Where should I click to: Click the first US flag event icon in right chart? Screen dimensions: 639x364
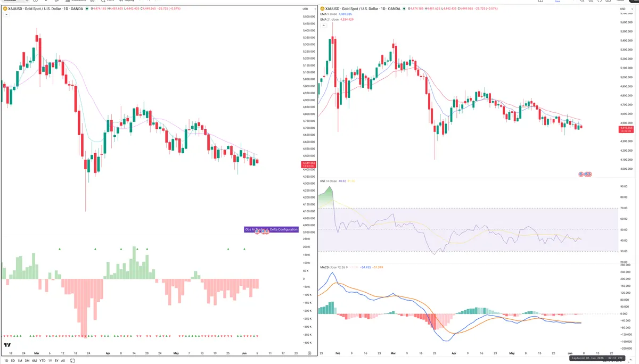[582, 174]
